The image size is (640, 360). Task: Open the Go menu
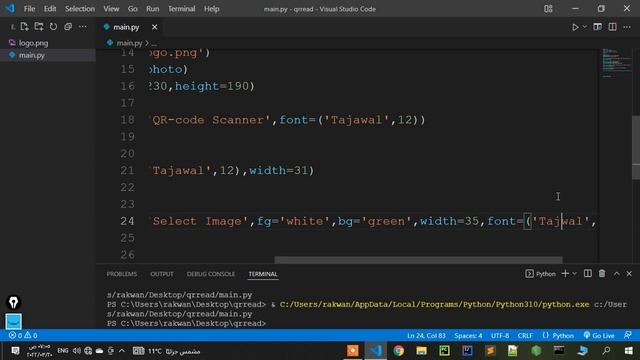[133, 9]
